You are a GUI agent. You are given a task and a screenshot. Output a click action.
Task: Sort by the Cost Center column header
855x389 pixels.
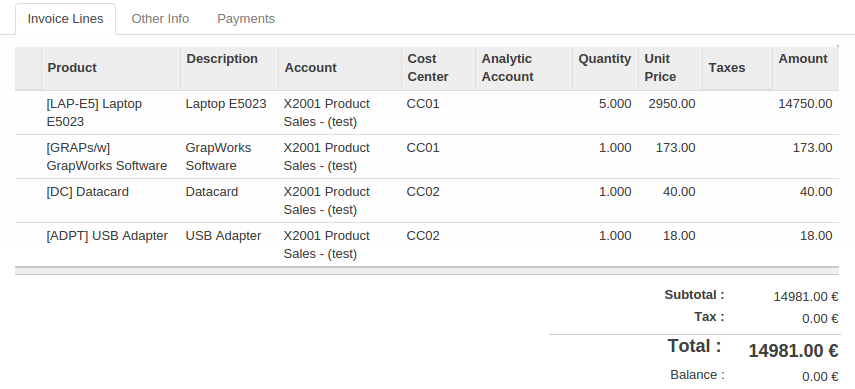438,68
